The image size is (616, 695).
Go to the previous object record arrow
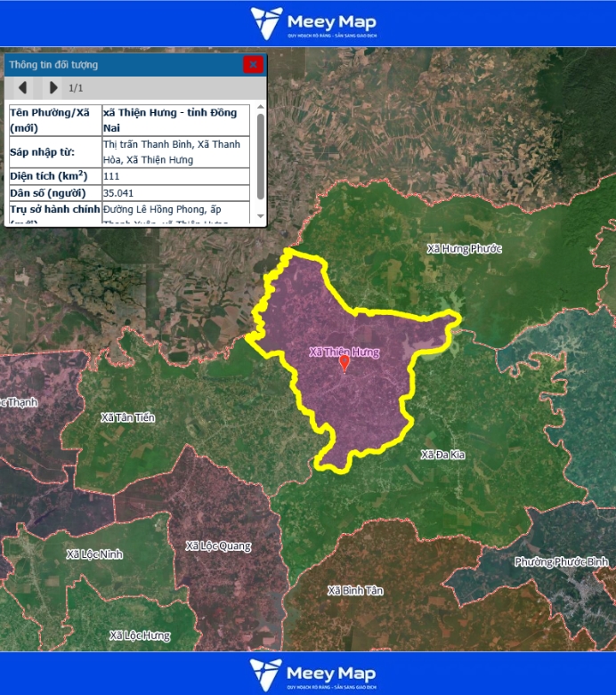[22, 87]
